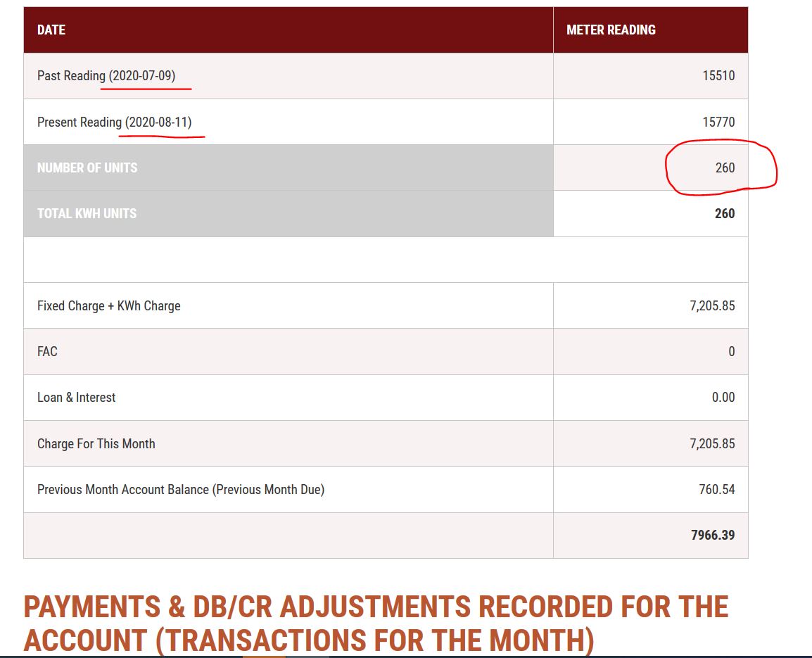Screen dimensions: 812x658
Task: Click the present meter reading value 15770
Action: [718, 122]
